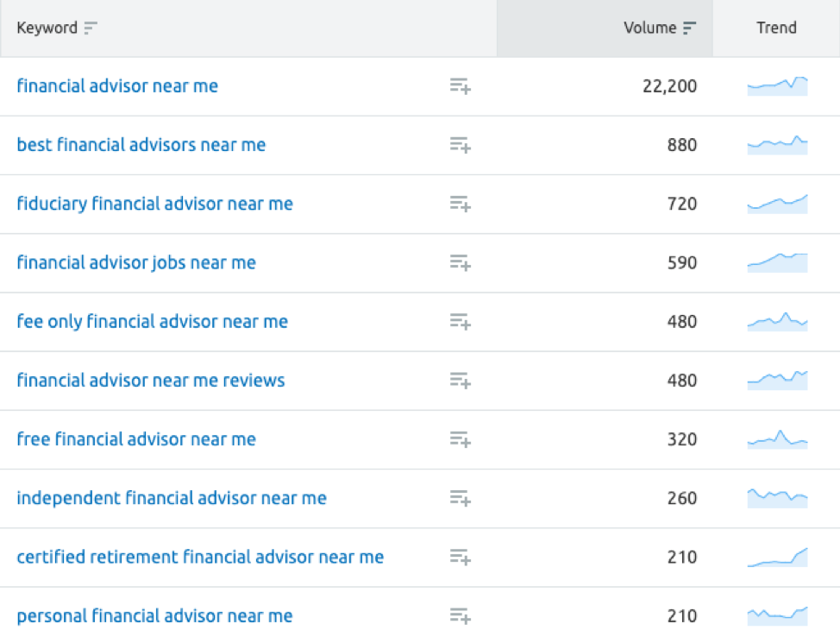Image resolution: width=840 pixels, height=643 pixels.
Task: Add "fee only financial advisor near me" to a list
Action: click(459, 321)
